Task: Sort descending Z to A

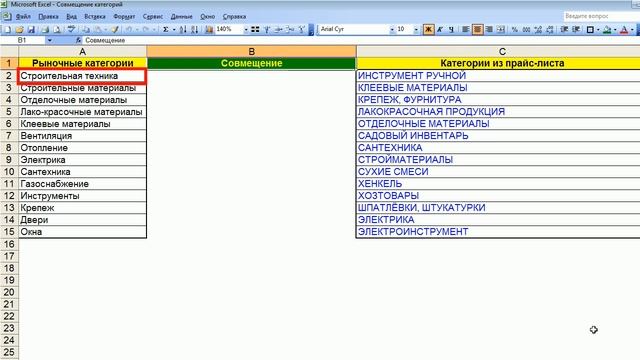Action: point(195,29)
